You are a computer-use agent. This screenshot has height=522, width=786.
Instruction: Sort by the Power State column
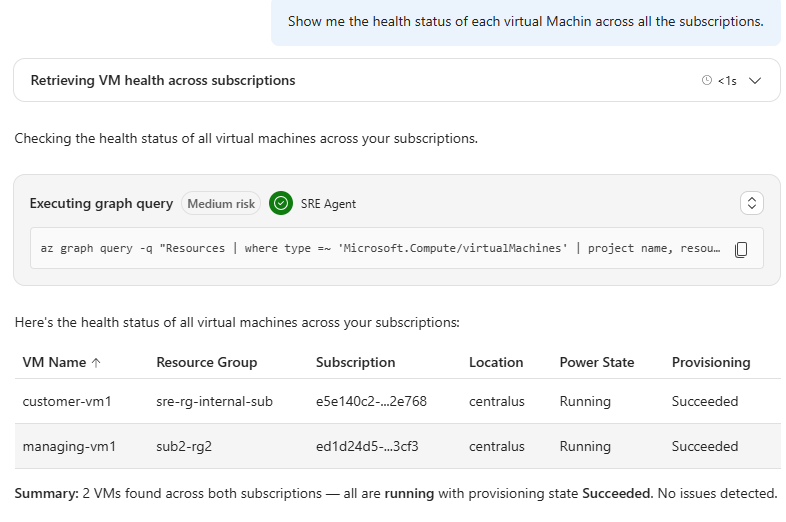tap(596, 362)
